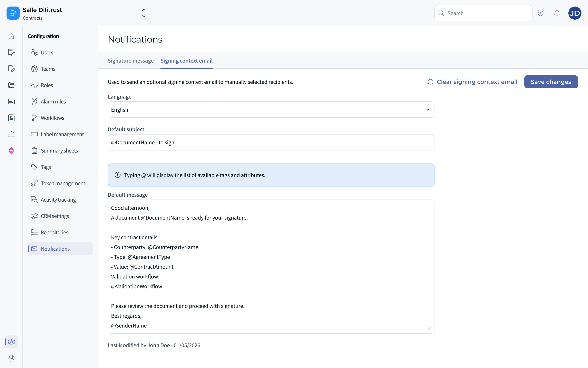Click Clear signing context email
The height and width of the screenshot is (368, 588).
(472, 82)
